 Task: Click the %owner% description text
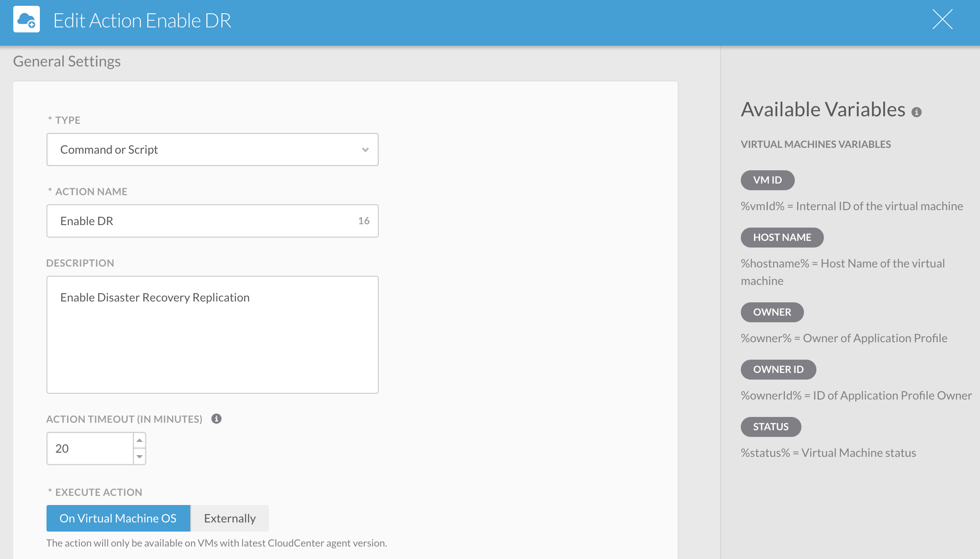click(844, 338)
